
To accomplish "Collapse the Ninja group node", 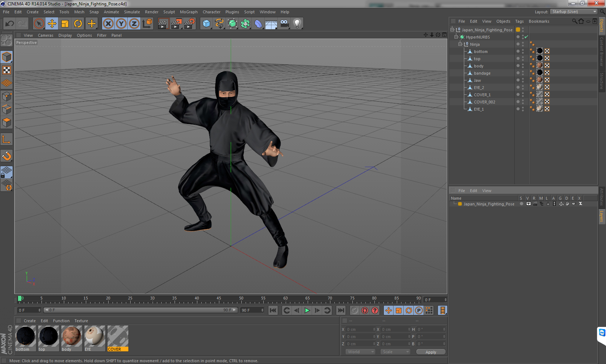I will point(460,44).
